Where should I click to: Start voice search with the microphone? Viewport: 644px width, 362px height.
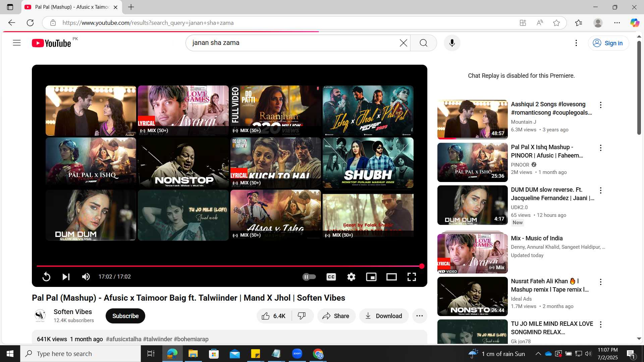[452, 43]
